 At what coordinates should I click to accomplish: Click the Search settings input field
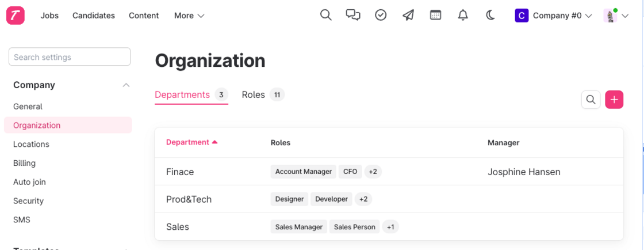coord(70,57)
